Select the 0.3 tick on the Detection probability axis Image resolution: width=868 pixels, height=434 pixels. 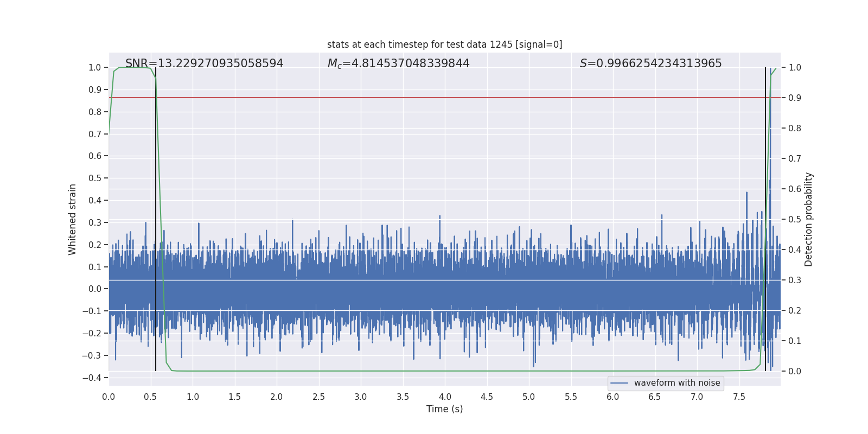(795, 280)
